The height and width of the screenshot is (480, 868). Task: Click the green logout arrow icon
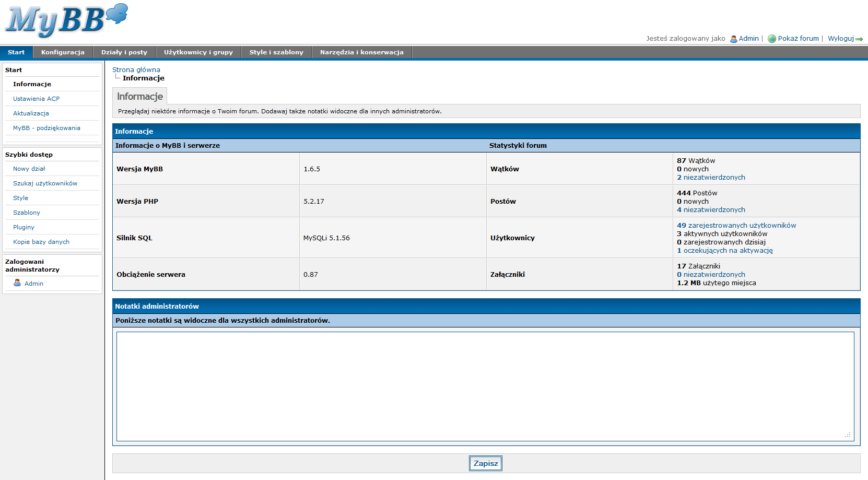(859, 39)
